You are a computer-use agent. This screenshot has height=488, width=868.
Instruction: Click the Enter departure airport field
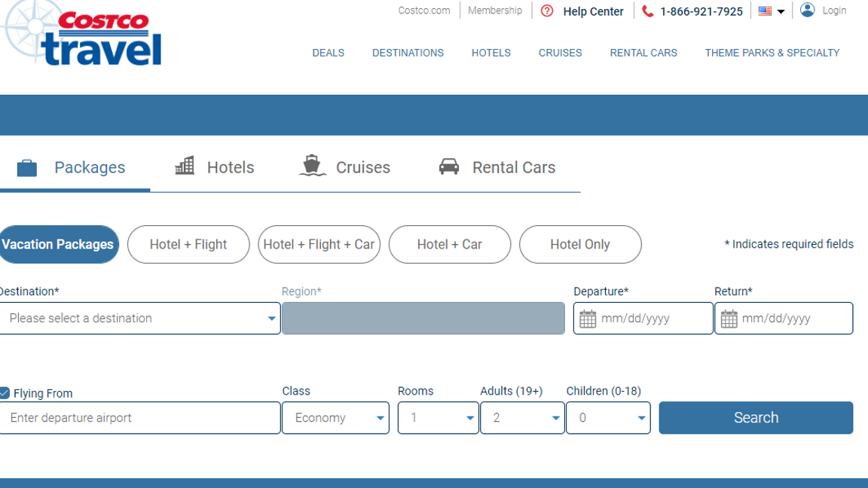tap(140, 418)
